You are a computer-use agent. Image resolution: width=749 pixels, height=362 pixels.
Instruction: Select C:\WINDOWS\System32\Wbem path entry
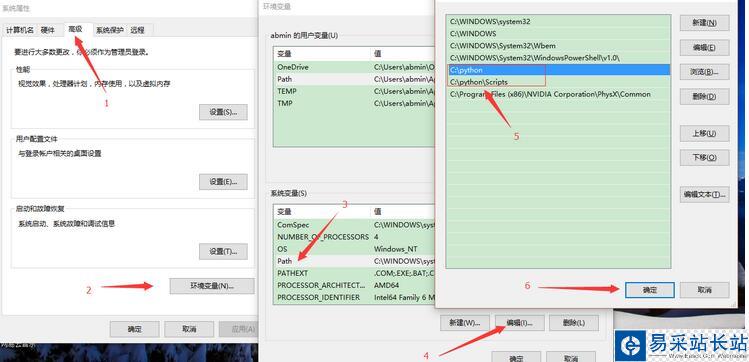pyautogui.click(x=558, y=46)
